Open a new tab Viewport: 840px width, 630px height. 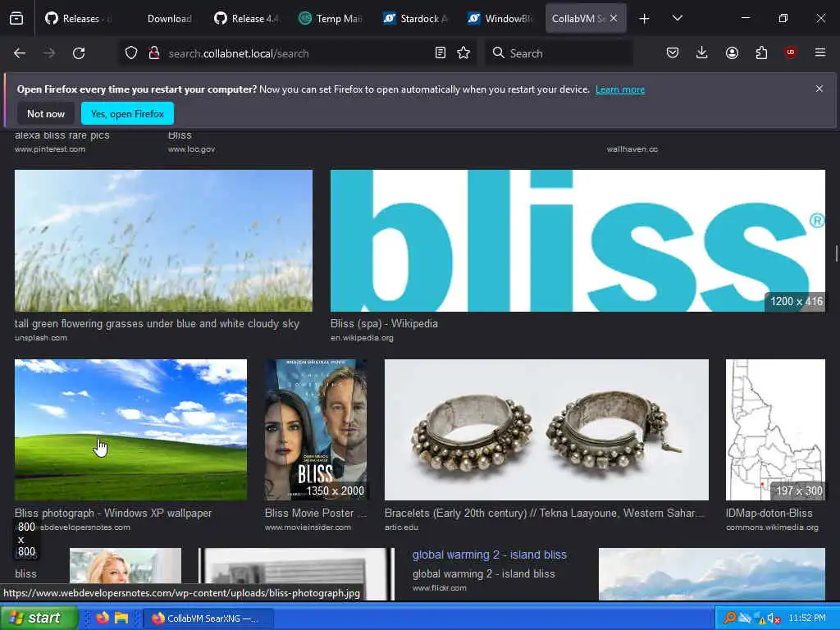click(x=645, y=19)
